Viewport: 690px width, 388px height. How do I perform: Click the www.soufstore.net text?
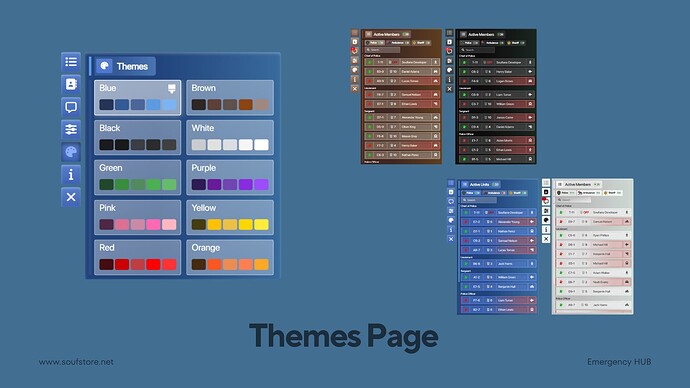[76, 362]
